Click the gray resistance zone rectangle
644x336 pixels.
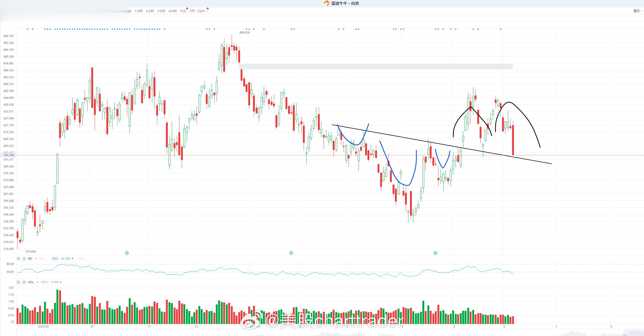[x=376, y=67]
